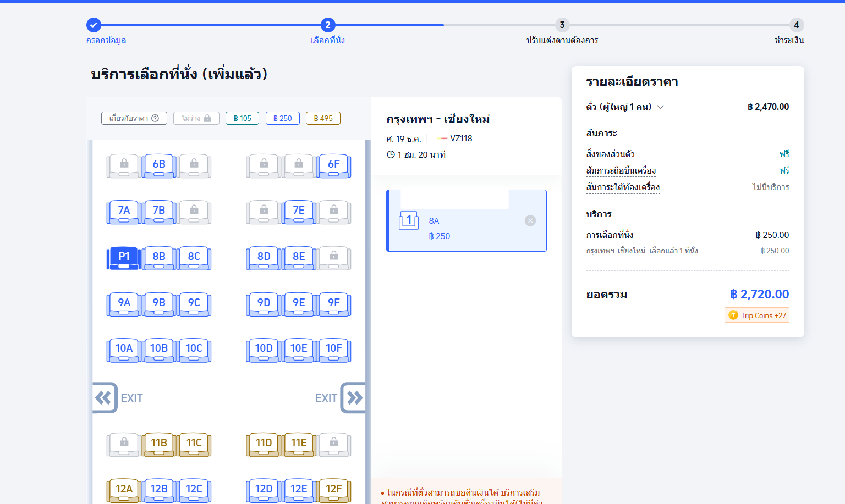Choose seat 7A in row 7

124,211
